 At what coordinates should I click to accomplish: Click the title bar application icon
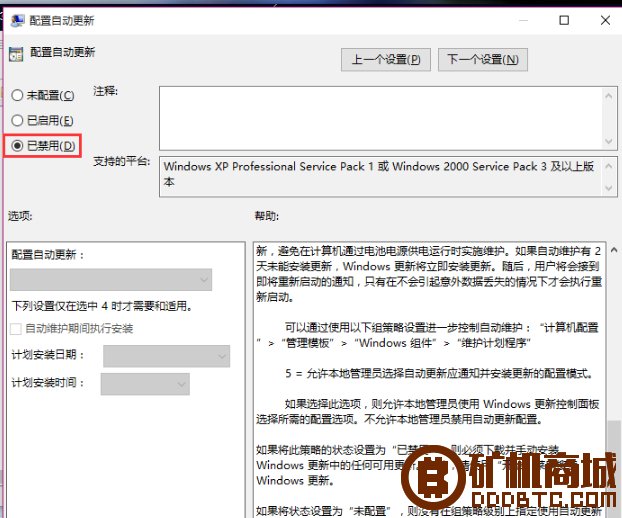tap(17, 21)
